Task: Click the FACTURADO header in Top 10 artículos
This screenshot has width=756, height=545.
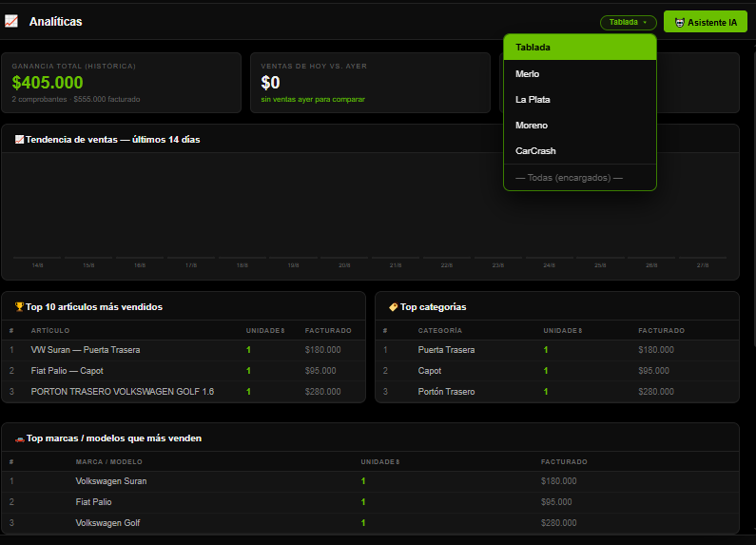Action: [328, 330]
